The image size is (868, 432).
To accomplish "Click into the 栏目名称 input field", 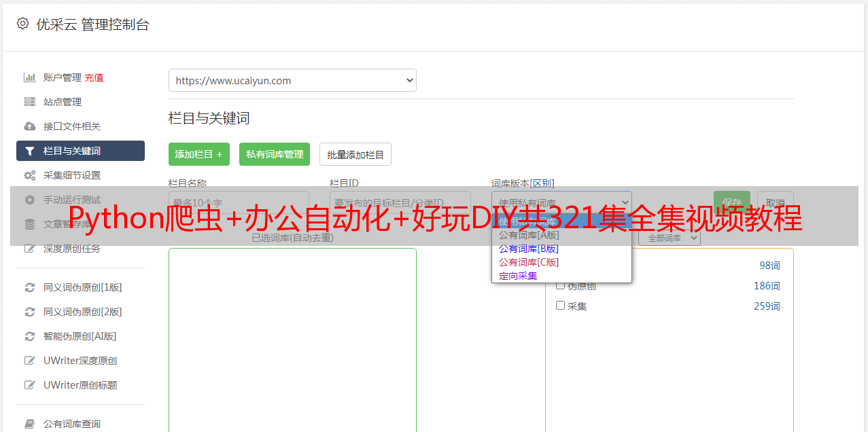I will 239,202.
